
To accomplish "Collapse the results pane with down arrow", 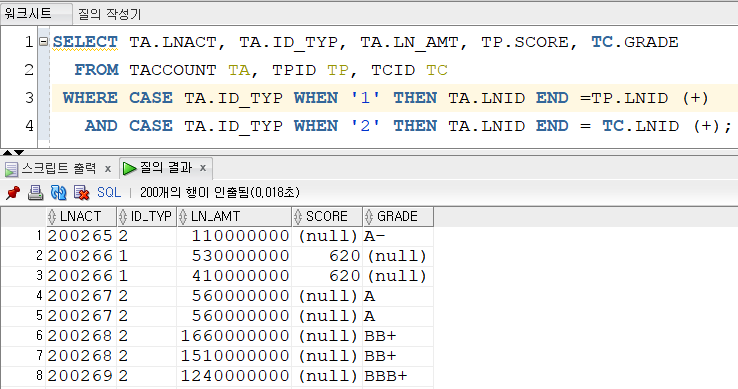I will point(19,153).
